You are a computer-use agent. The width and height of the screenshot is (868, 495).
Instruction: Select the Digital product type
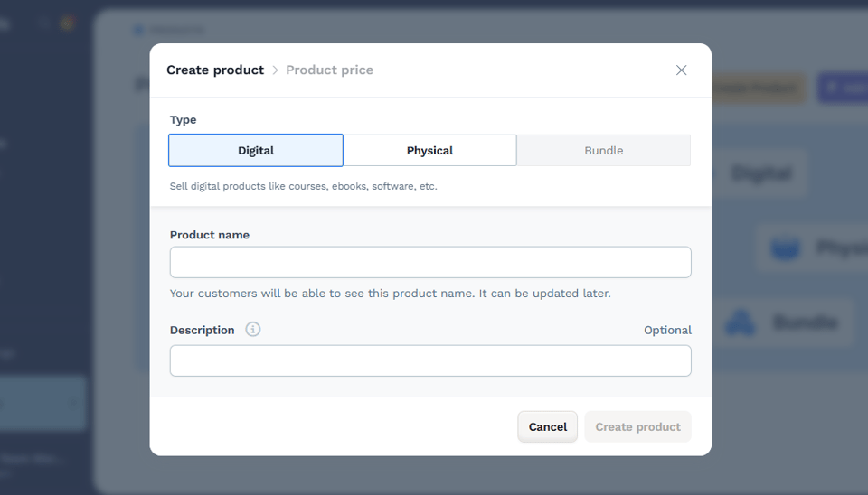[x=256, y=151]
